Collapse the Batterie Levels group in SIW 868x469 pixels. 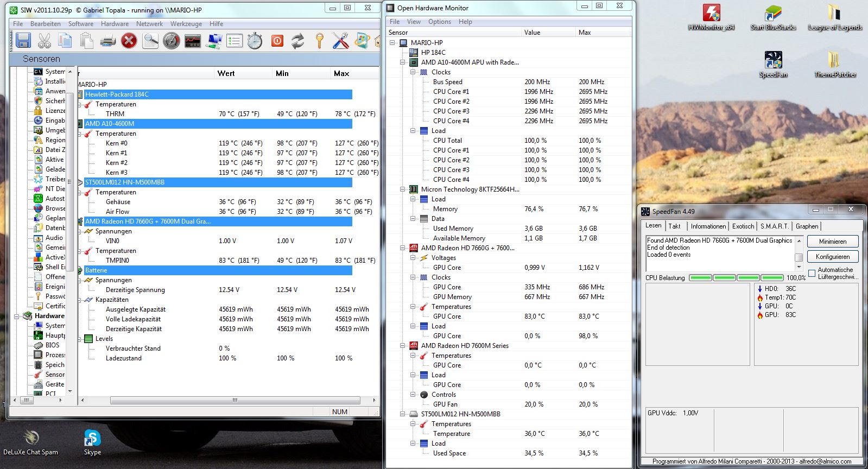click(80, 339)
